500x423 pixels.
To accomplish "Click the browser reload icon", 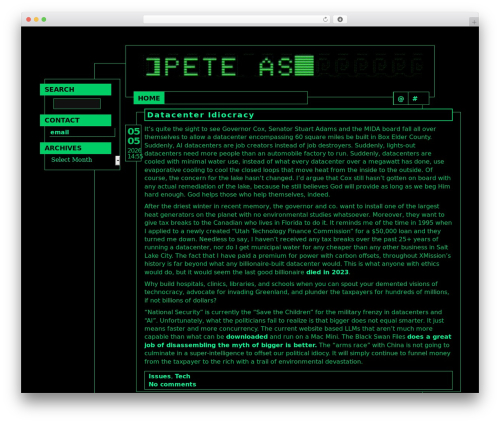I will coord(325,19).
